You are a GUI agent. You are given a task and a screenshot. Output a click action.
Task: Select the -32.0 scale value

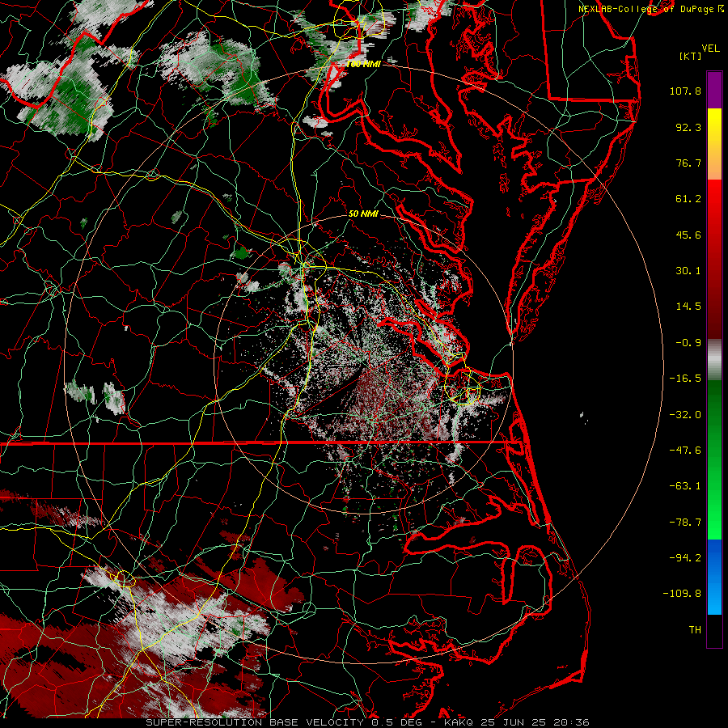tap(685, 415)
